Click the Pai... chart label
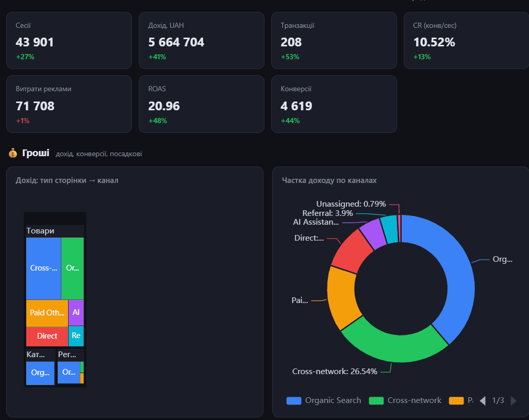Viewport: 529px width, 420px height. coord(300,300)
